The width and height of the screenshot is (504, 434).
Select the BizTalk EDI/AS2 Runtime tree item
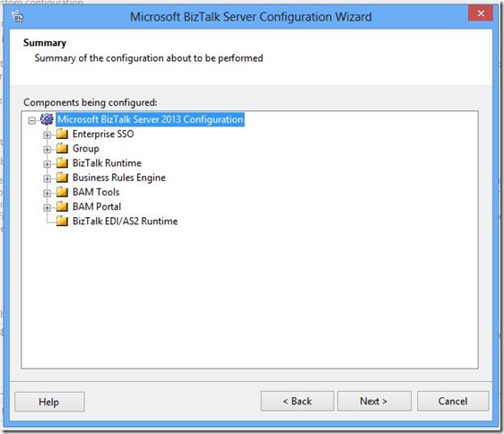pos(125,221)
